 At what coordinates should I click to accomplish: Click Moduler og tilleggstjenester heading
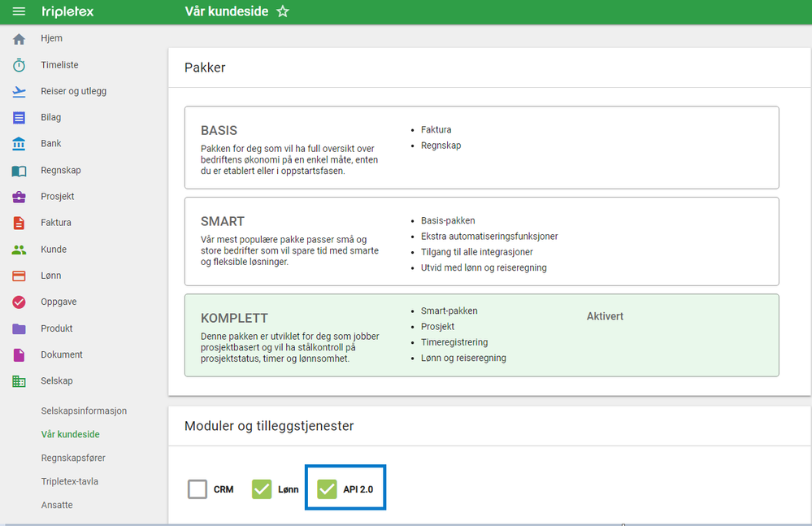269,426
